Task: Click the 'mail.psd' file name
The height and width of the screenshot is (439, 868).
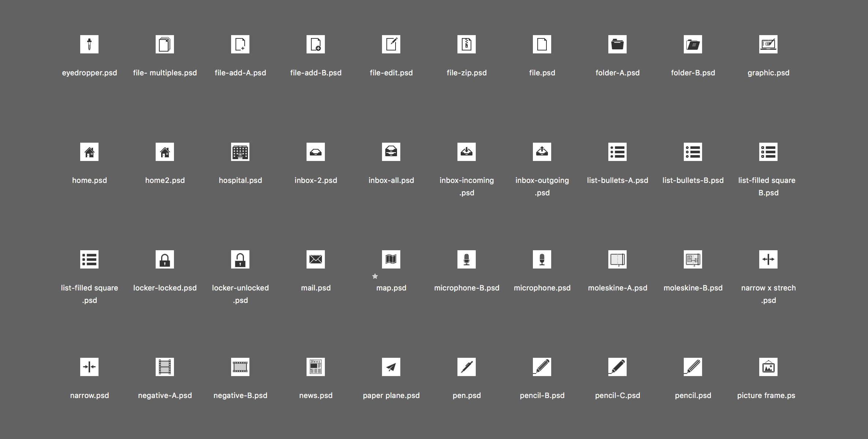Action: (x=316, y=288)
